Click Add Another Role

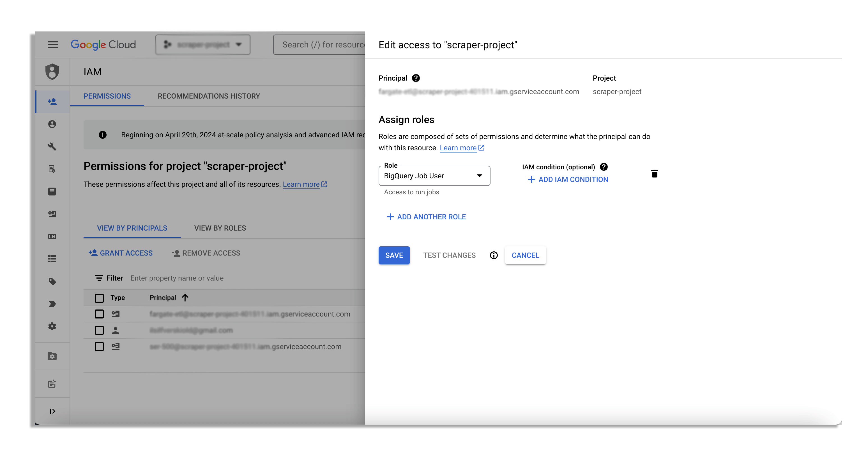click(426, 217)
